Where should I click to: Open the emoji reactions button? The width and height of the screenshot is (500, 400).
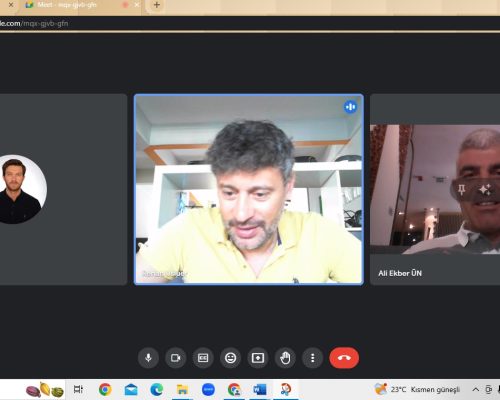[x=230, y=358]
